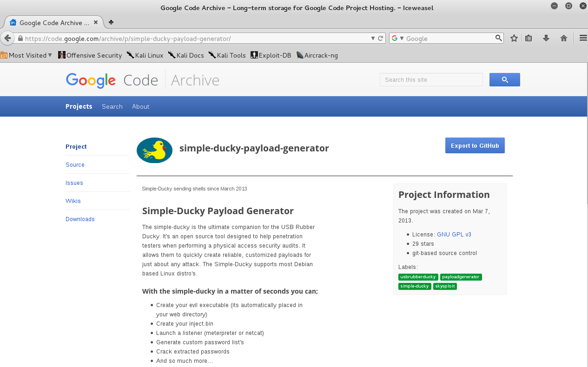Viewport: 588px width, 367px height.
Task: Open the Aircrack-ng bookmark
Action: pyautogui.click(x=317, y=55)
